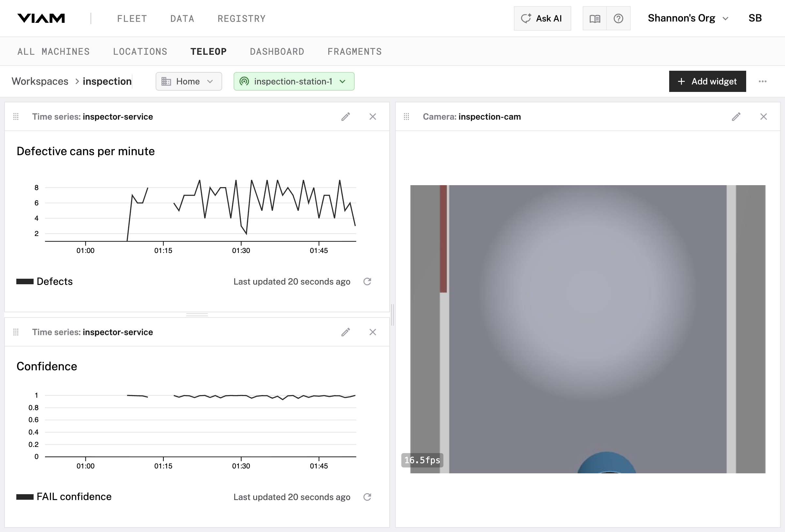Click the SB user avatar
The width and height of the screenshot is (785, 532).
[x=755, y=18]
